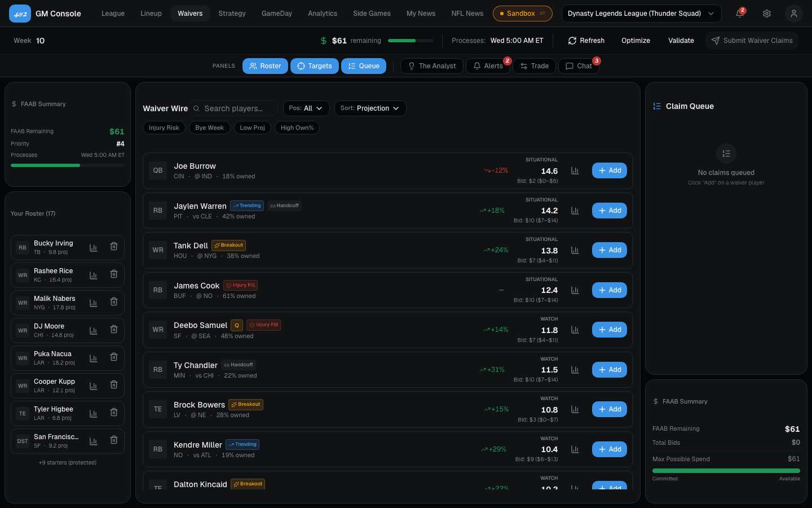
Task: Go to the Strategy tab
Action: click(232, 14)
